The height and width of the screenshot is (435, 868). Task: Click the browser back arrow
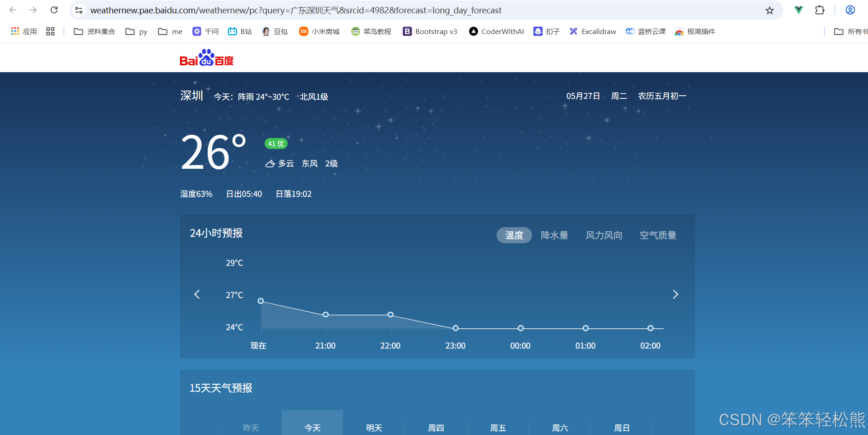pos(13,10)
